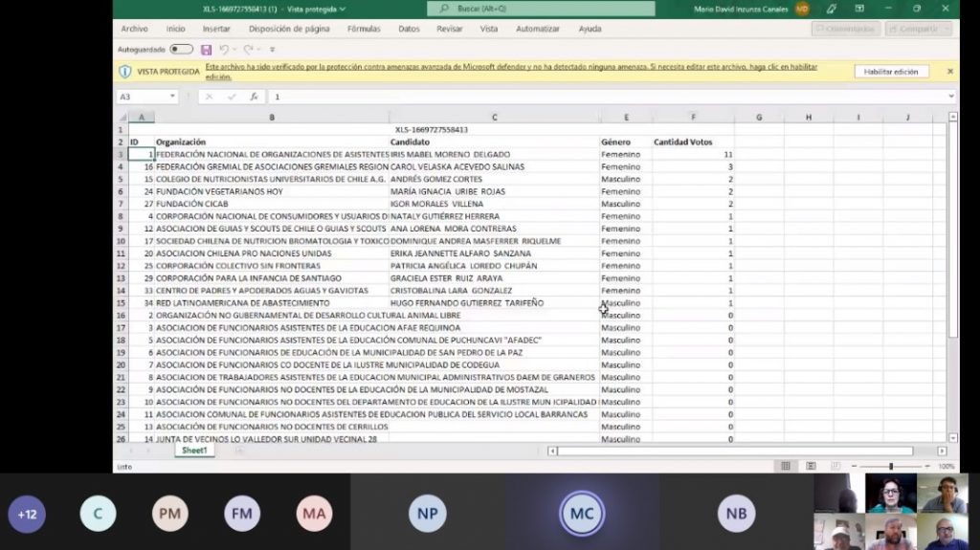
Task: Click the zoom slider in status bar
Action: [x=890, y=466]
